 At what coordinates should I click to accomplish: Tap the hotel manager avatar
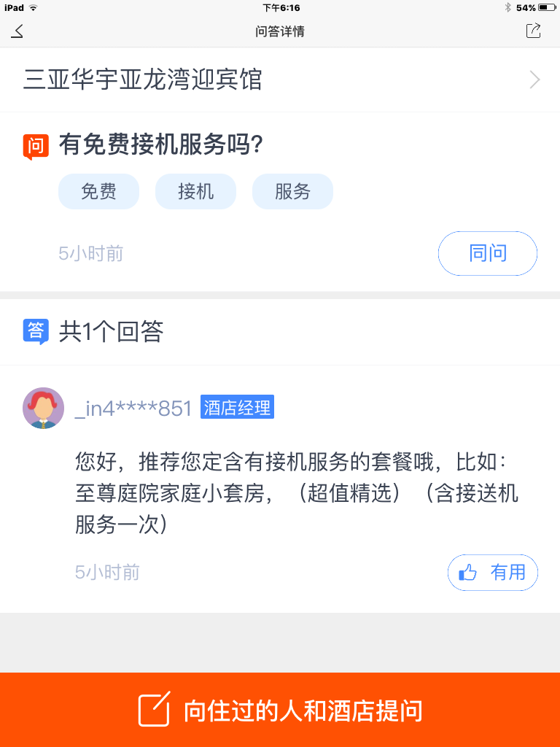(x=44, y=408)
